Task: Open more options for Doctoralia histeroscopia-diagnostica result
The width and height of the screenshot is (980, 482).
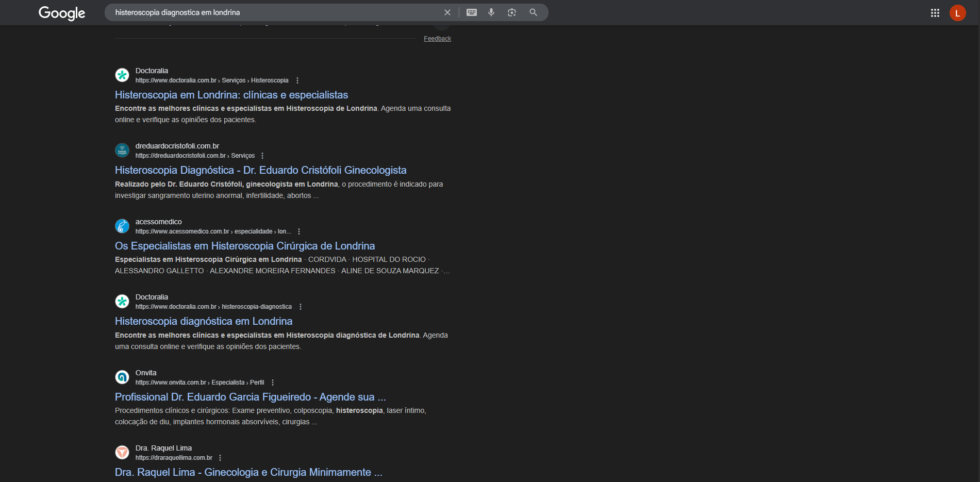Action: coord(301,307)
